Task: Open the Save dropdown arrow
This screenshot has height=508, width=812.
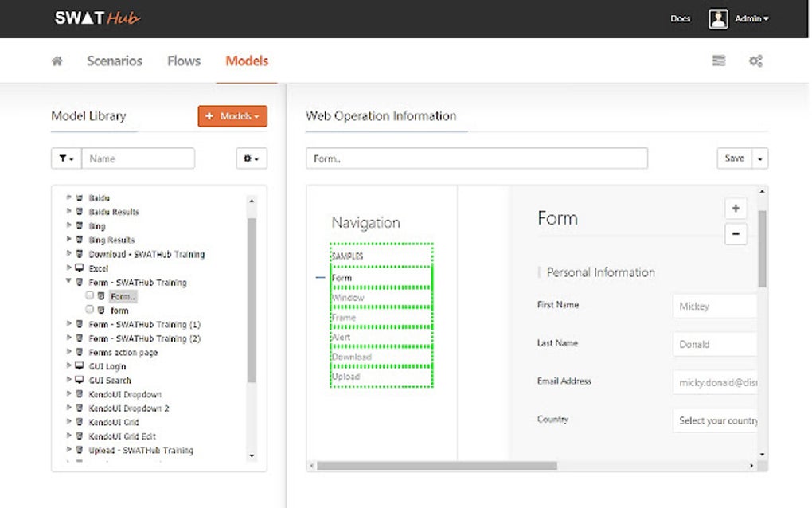Action: 760,158
